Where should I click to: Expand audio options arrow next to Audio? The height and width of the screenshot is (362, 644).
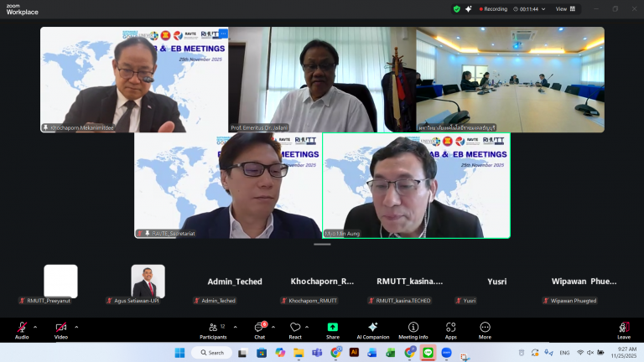click(x=35, y=327)
